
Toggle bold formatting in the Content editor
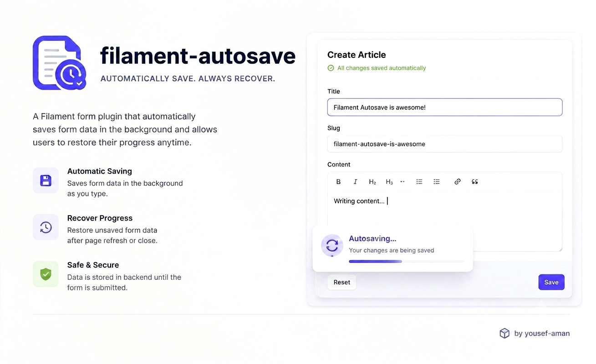tap(338, 182)
